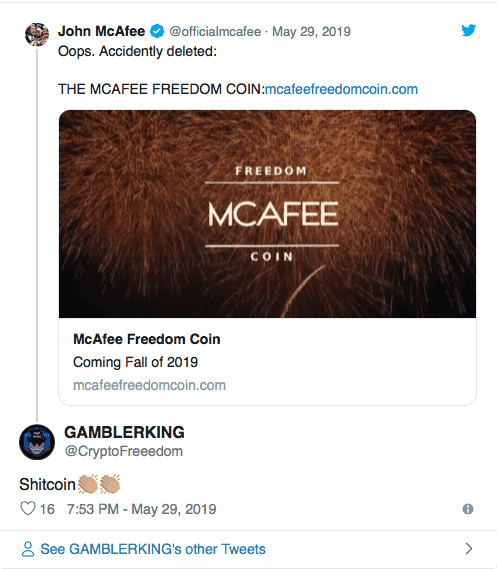Click the person icon beside See other Tweets
497x569 pixels.
pyautogui.click(x=28, y=549)
